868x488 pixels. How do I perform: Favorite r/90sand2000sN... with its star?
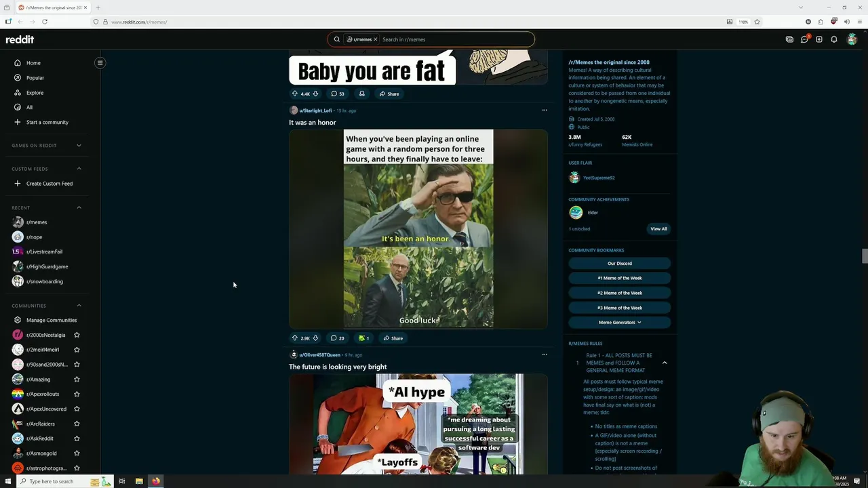77,365
